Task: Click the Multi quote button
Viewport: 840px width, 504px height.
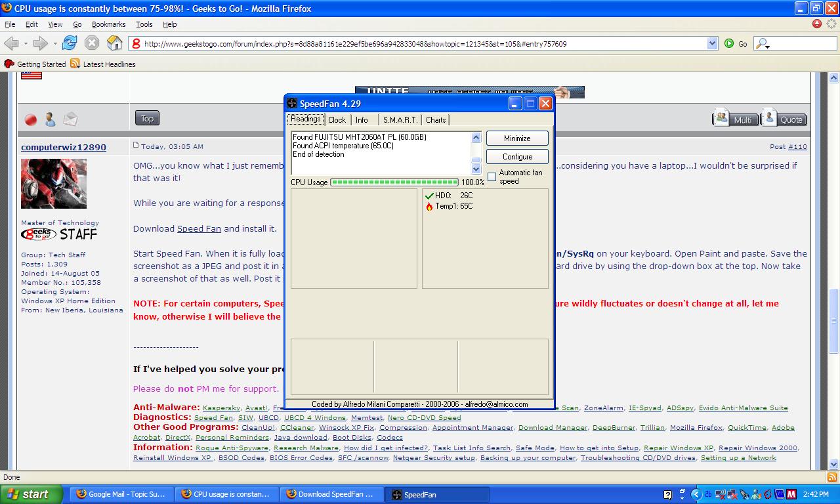Action: pos(735,117)
